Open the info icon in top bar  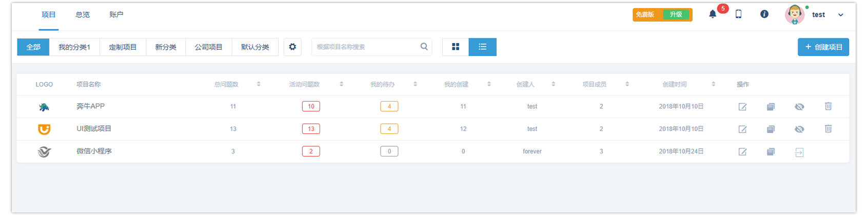pyautogui.click(x=764, y=14)
